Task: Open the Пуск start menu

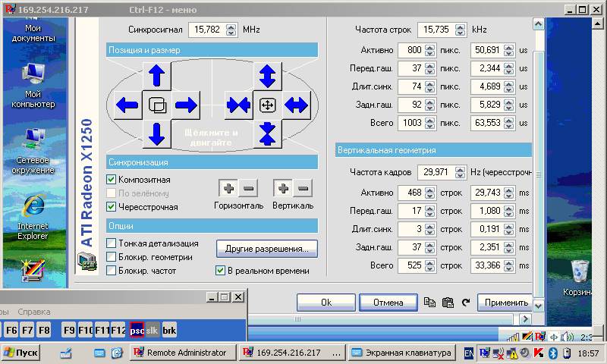Action: [21, 353]
